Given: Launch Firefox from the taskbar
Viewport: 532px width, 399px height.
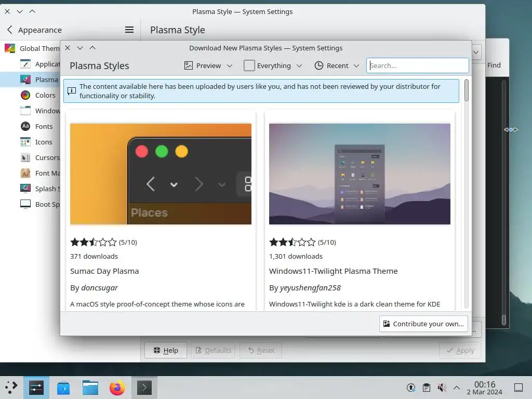Looking at the screenshot, I should 117,388.
